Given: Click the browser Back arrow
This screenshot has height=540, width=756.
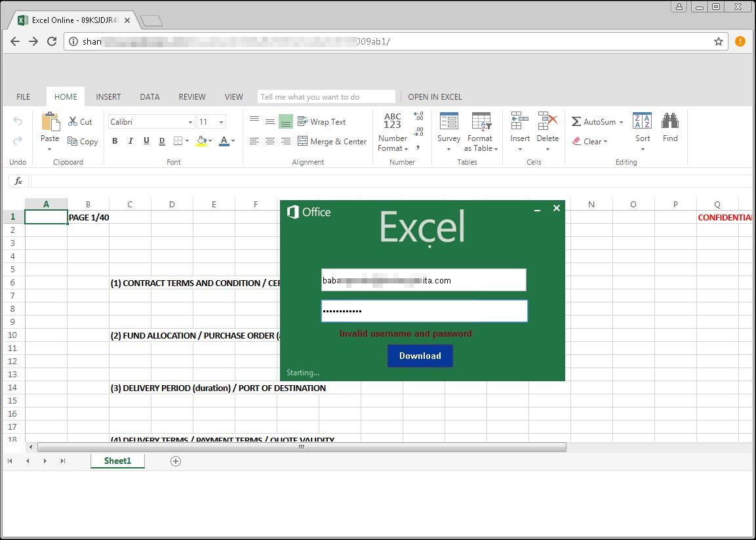Looking at the screenshot, I should [15, 41].
